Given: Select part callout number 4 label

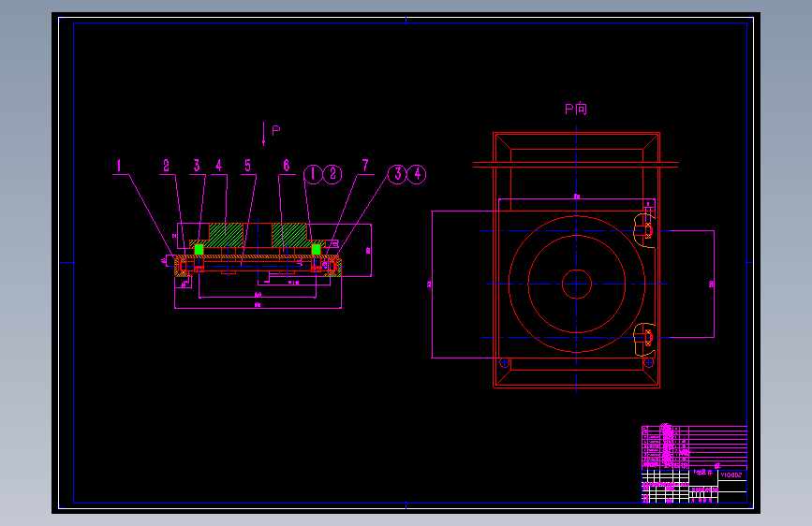Looking at the screenshot, I should point(218,166).
